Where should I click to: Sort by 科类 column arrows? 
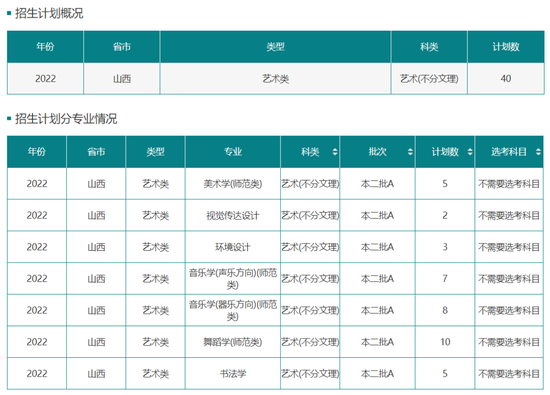(335, 152)
